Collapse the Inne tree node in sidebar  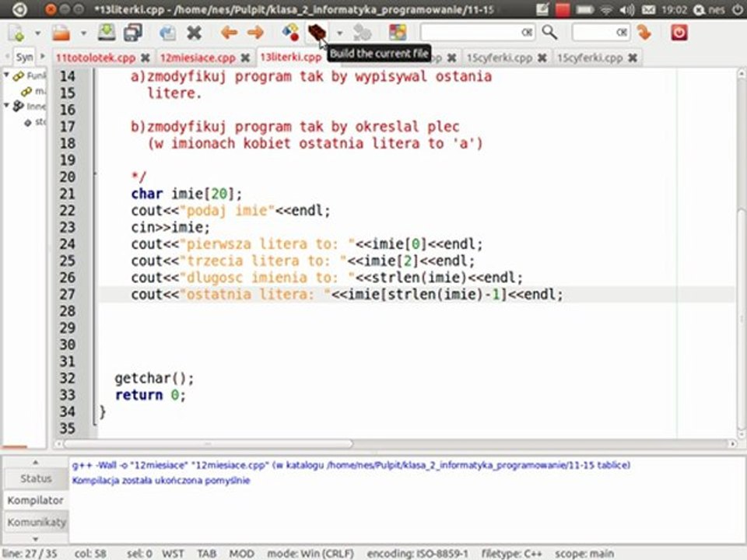point(6,105)
